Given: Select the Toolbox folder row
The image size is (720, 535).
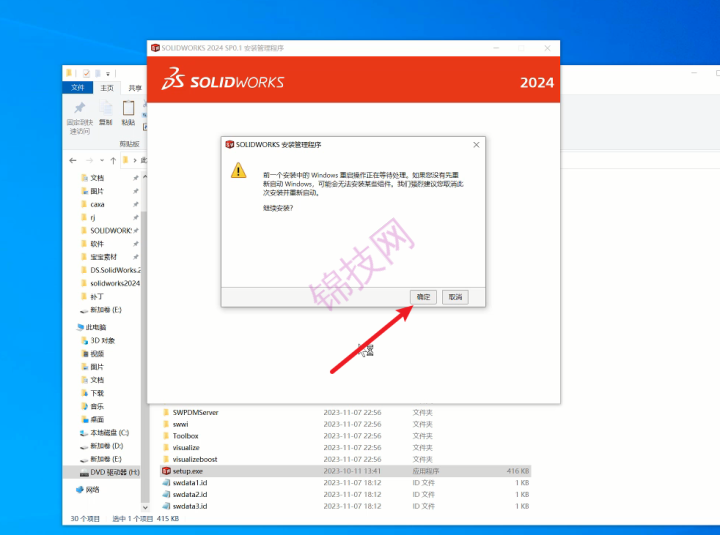Looking at the screenshot, I should click(x=345, y=436).
